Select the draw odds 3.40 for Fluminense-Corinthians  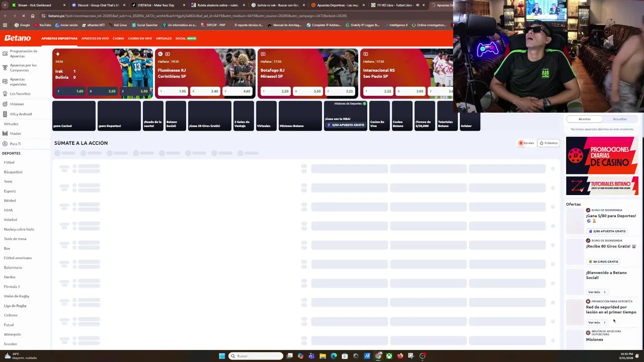206,92
